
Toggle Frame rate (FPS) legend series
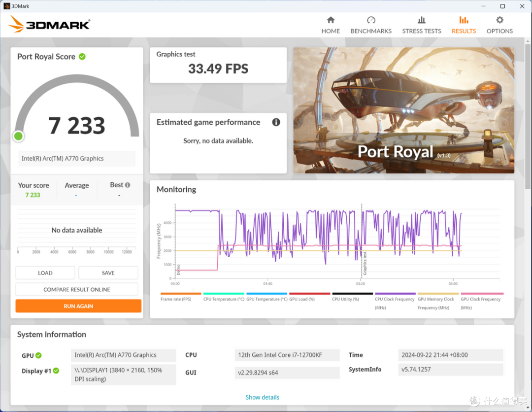[x=176, y=299]
